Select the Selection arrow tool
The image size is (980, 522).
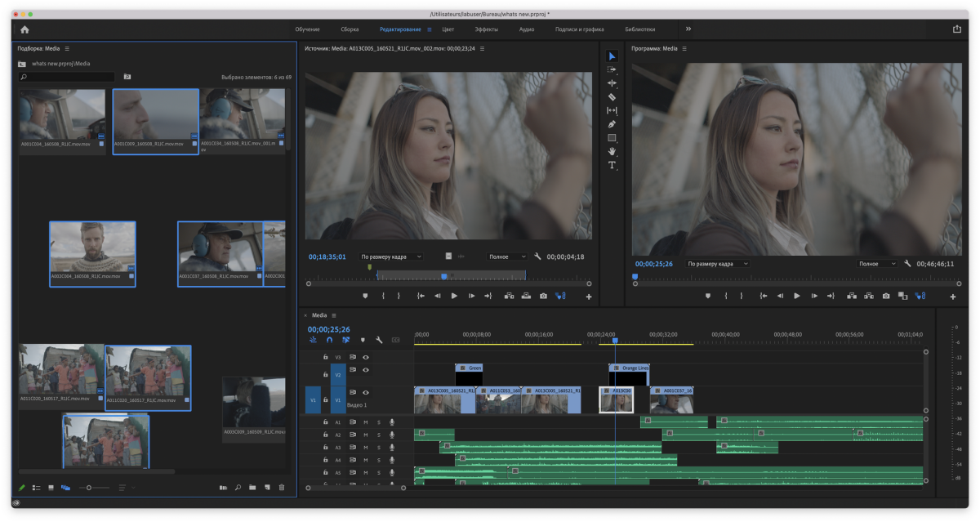pyautogui.click(x=612, y=56)
